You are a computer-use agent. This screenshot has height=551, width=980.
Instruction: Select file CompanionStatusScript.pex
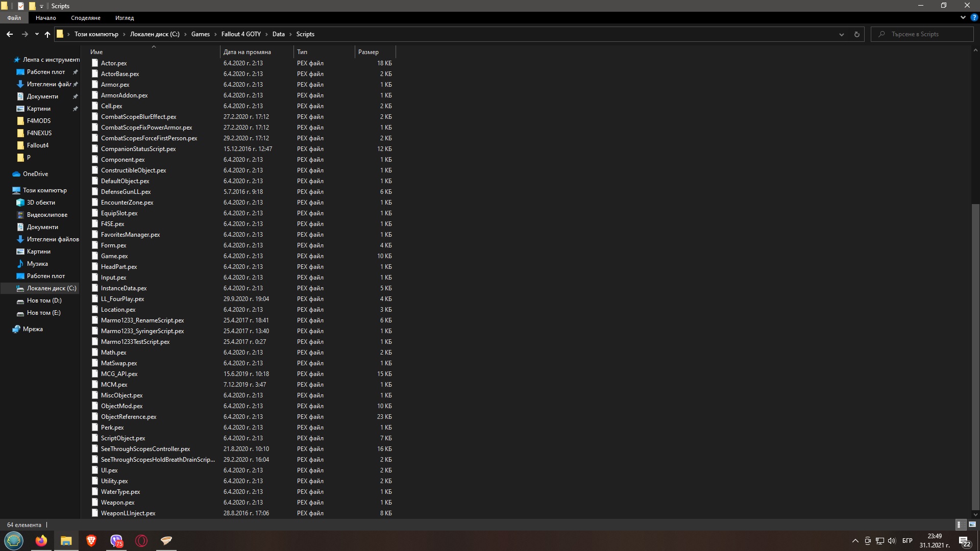click(x=138, y=149)
